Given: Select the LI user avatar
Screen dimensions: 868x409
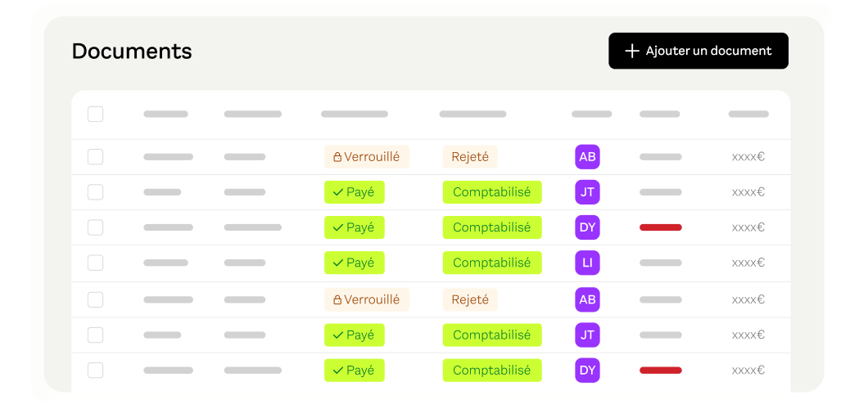Looking at the screenshot, I should tap(587, 263).
